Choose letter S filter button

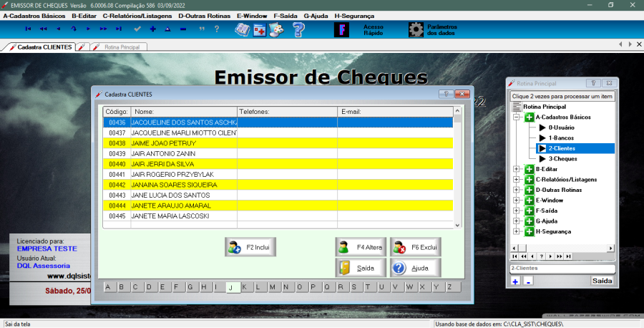354,287
